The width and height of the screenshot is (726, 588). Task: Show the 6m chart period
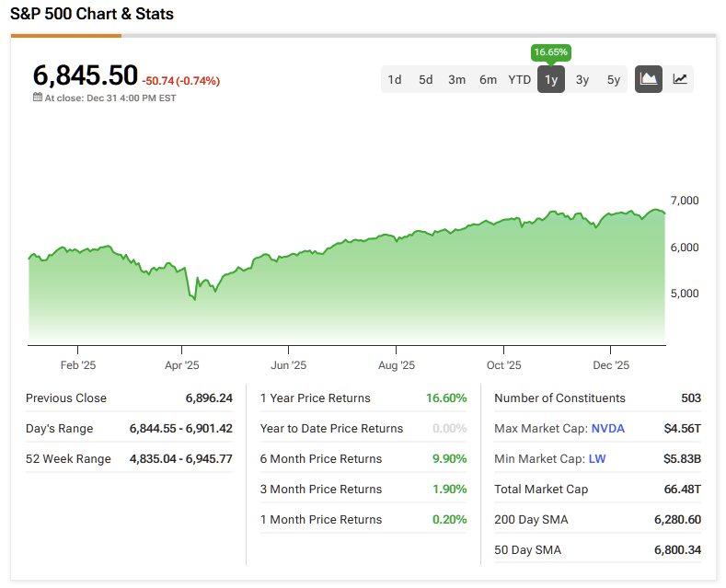[x=489, y=79]
